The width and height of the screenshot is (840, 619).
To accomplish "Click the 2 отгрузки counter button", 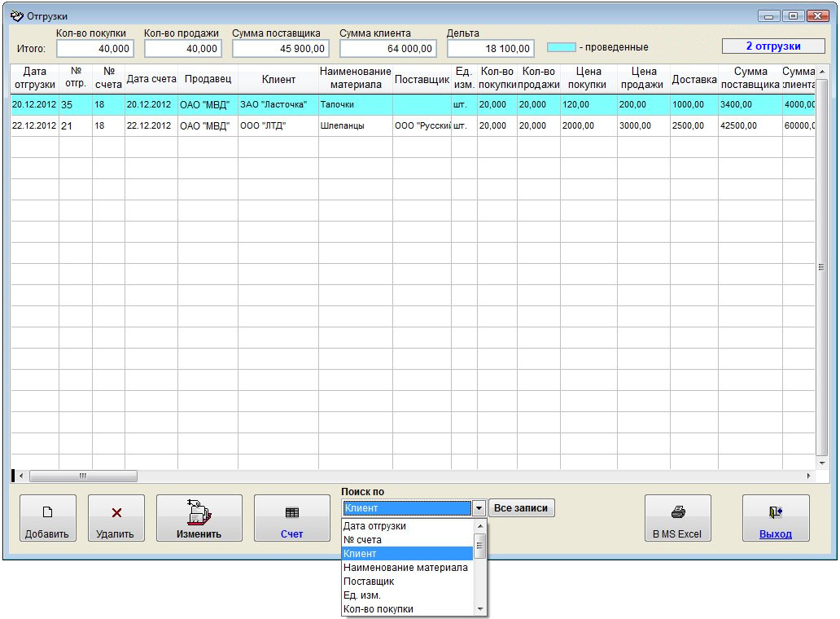I will (x=772, y=46).
